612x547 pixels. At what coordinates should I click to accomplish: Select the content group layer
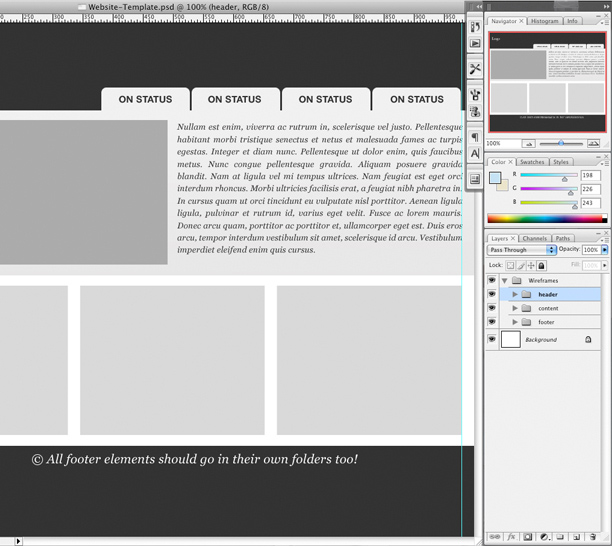pyautogui.click(x=550, y=308)
